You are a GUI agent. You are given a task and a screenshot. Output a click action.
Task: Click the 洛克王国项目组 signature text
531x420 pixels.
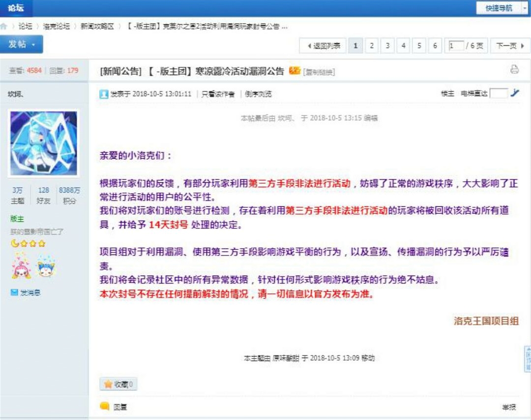[486, 320]
